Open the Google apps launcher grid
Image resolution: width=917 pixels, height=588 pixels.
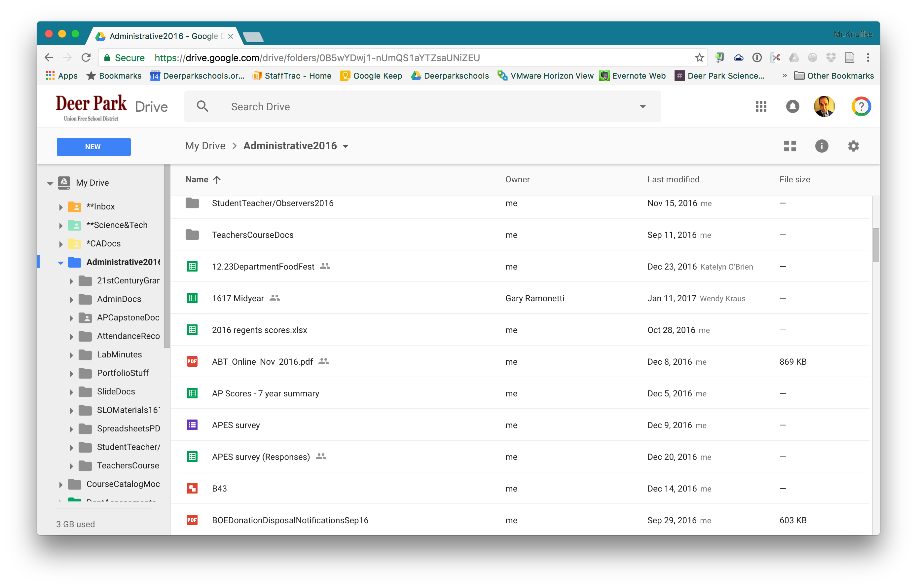(761, 106)
